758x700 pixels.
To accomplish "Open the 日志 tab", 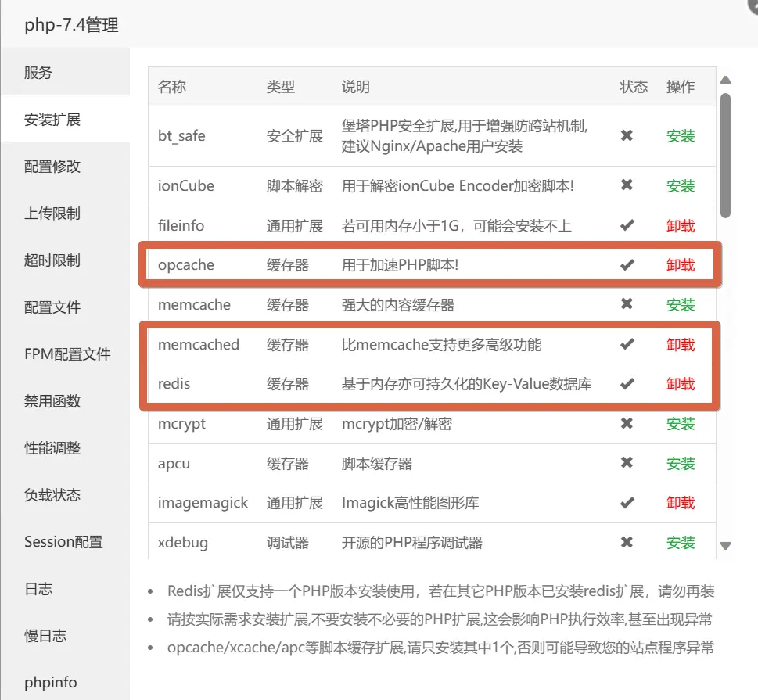I will pyautogui.click(x=65, y=588).
